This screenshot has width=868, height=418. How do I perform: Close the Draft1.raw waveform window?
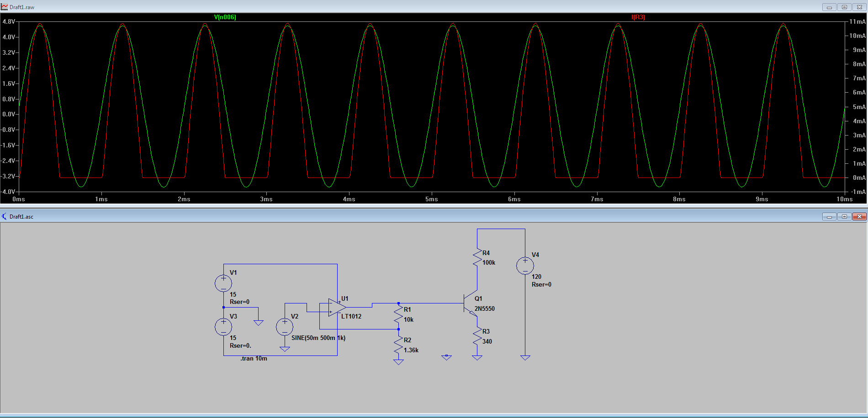click(859, 7)
